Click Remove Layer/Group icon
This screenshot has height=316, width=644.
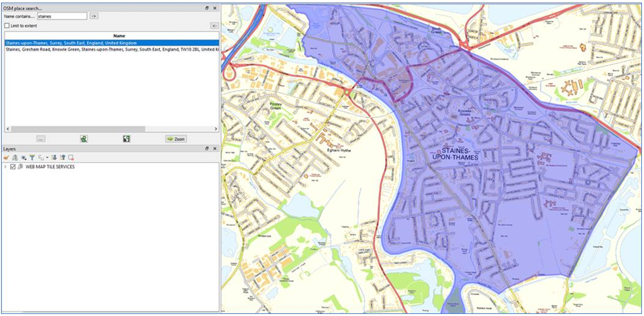coord(71,158)
